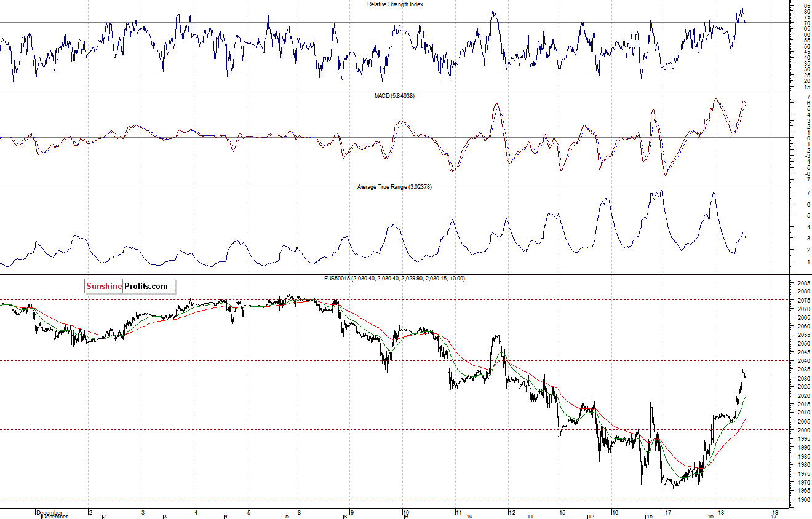Click the 50 label on RSI axis
The height and width of the screenshot is (519, 812).
pyautogui.click(x=806, y=46)
